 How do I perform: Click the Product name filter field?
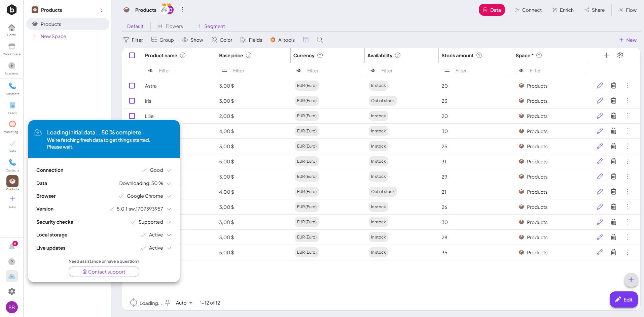[x=185, y=71]
